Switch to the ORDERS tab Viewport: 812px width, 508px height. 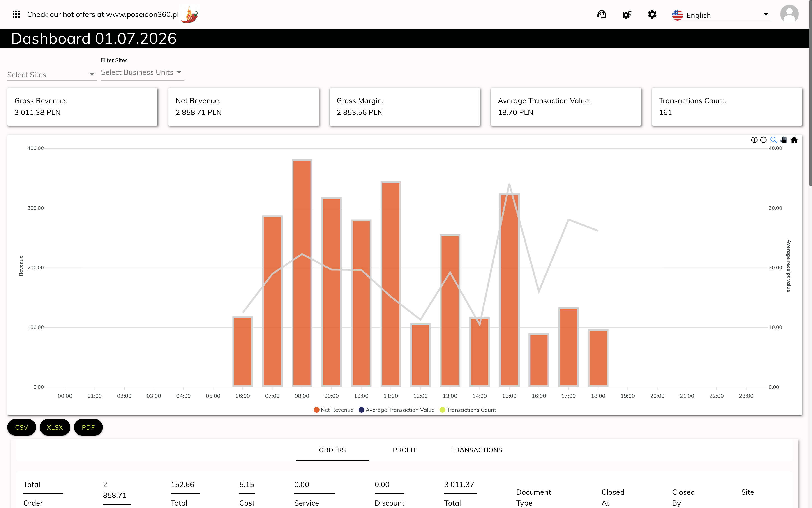[332, 450]
